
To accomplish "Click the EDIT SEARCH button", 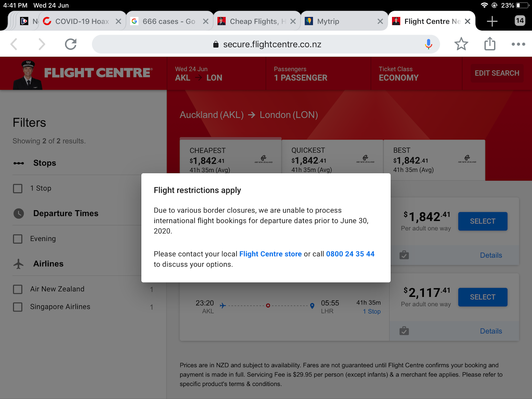I will [497, 73].
